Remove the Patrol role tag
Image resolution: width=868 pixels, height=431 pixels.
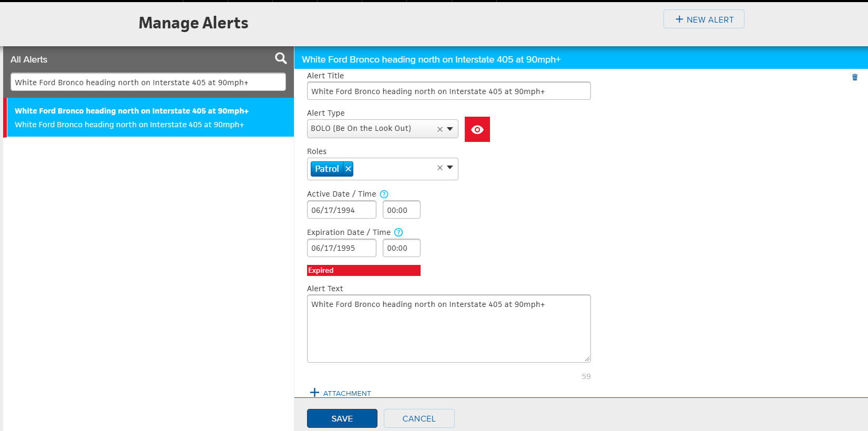point(348,169)
